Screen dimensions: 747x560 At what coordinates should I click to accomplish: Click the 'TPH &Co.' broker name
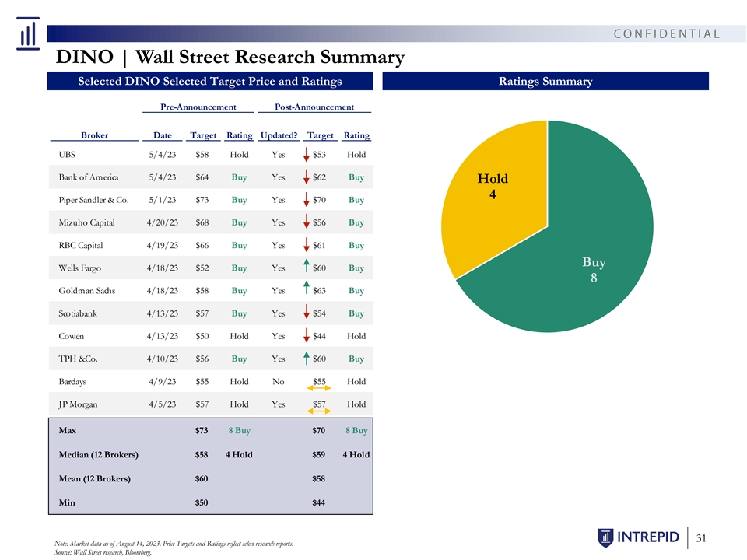78,359
